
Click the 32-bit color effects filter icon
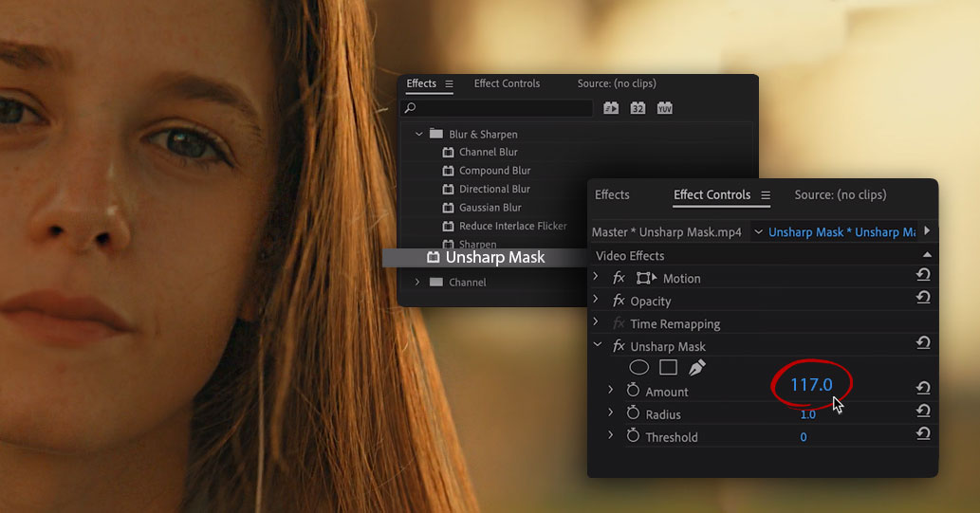coord(638,108)
